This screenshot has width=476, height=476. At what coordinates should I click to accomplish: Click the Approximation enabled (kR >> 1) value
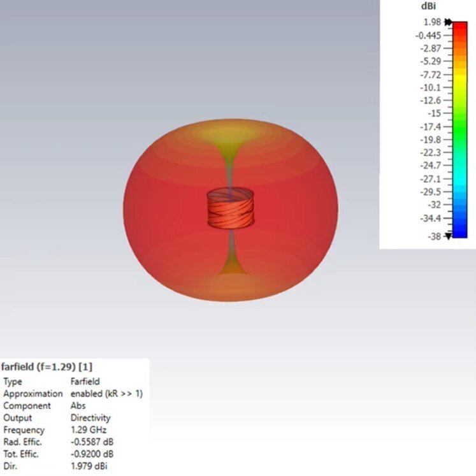click(x=106, y=394)
